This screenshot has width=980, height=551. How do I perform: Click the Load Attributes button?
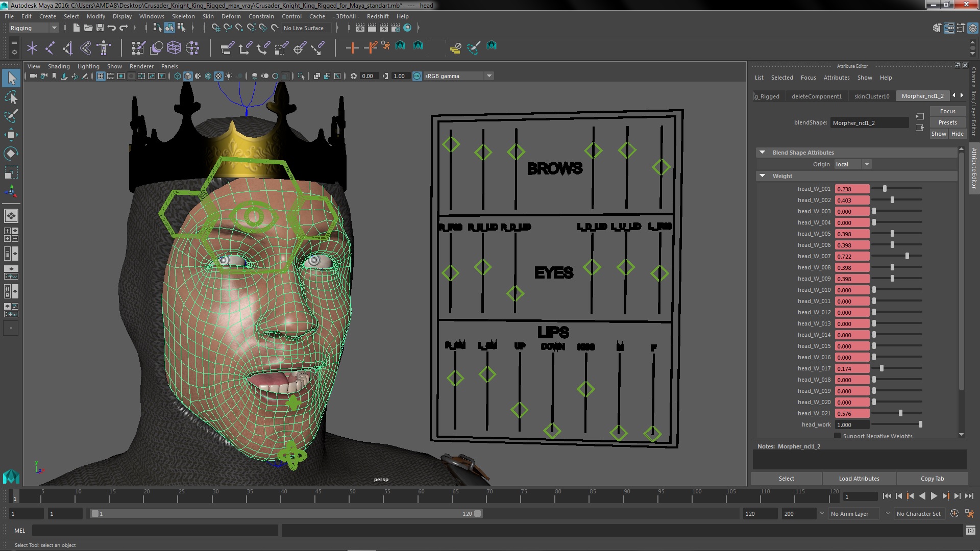tap(859, 479)
